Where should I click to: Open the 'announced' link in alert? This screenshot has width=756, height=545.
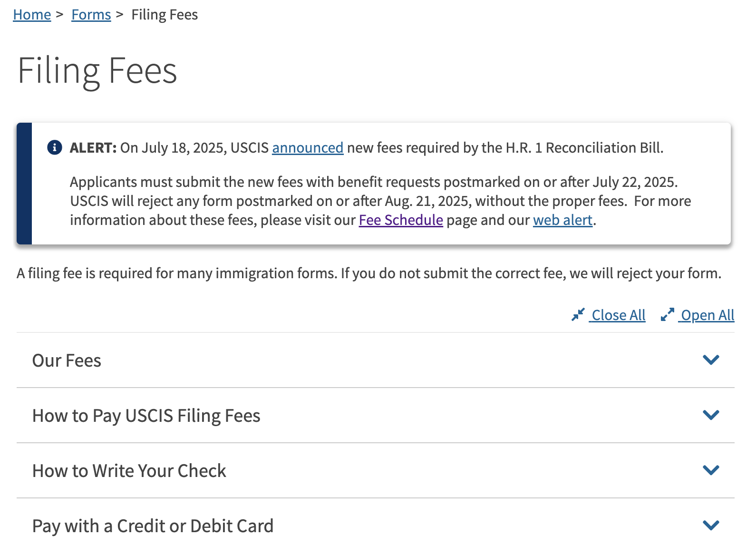click(307, 148)
